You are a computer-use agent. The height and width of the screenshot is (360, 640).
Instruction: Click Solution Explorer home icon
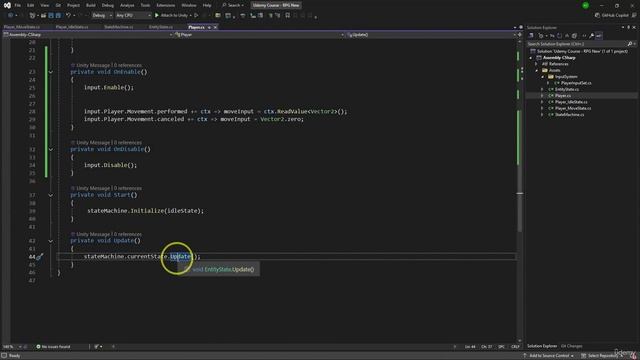pyautogui.click(x=531, y=36)
